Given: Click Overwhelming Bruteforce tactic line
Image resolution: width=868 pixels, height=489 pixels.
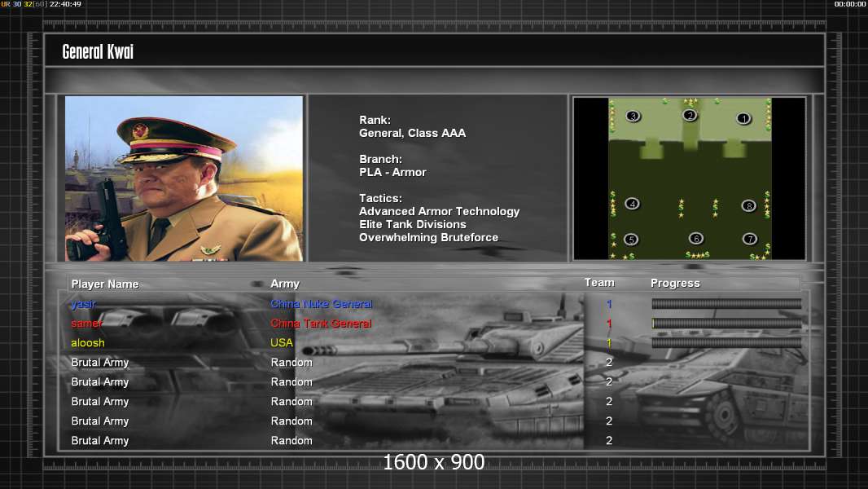Looking at the screenshot, I should pyautogui.click(x=428, y=238).
